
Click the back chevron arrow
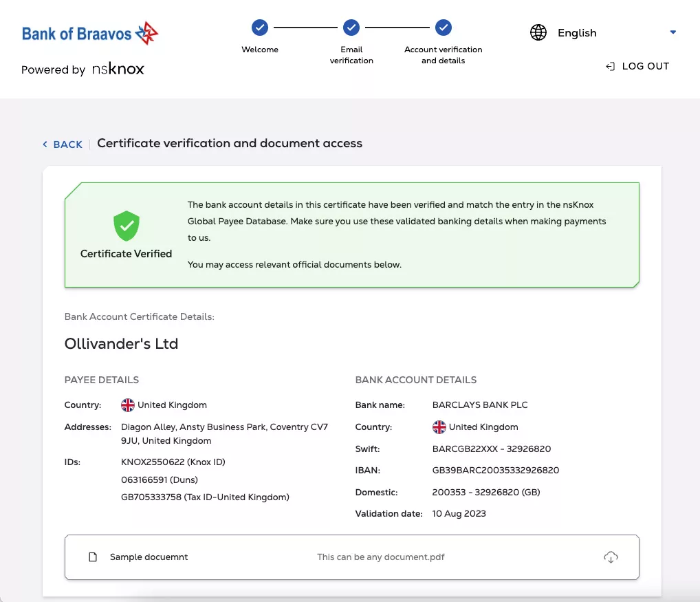coord(45,144)
